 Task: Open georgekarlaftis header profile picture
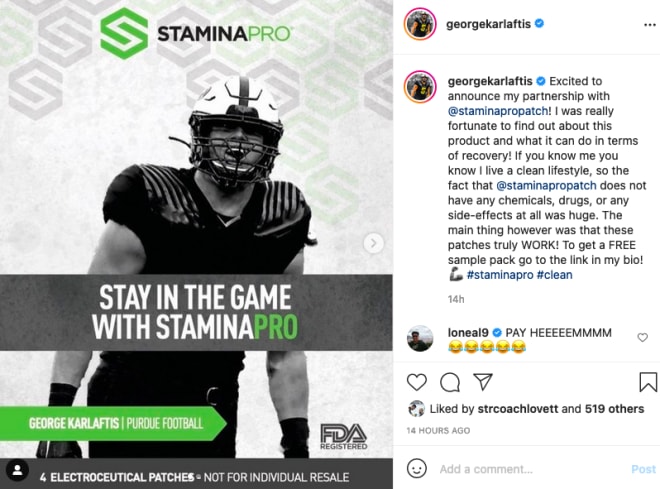(420, 24)
